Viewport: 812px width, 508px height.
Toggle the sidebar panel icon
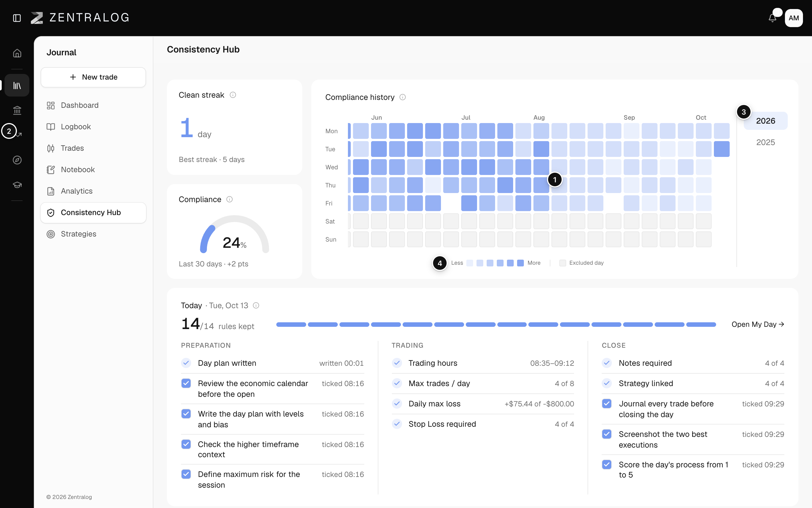17,18
